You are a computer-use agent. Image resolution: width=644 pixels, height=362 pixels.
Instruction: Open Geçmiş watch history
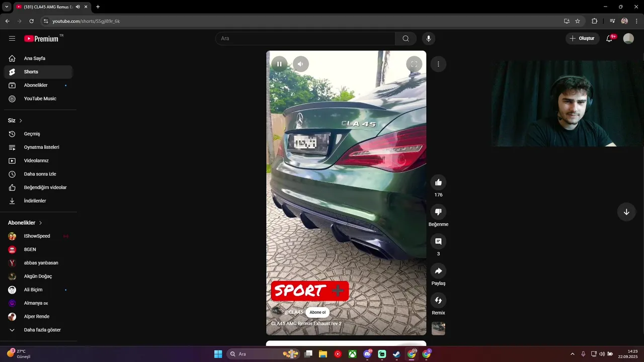pos(38,134)
